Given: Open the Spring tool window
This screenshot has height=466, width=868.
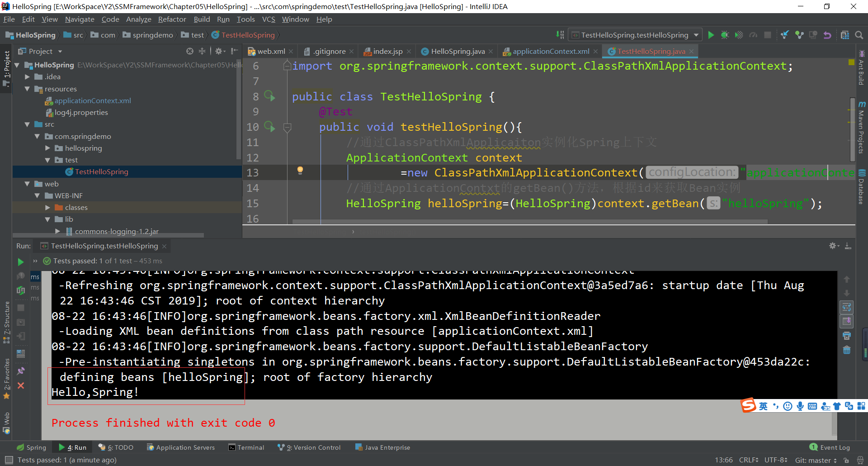Looking at the screenshot, I should pyautogui.click(x=32, y=447).
